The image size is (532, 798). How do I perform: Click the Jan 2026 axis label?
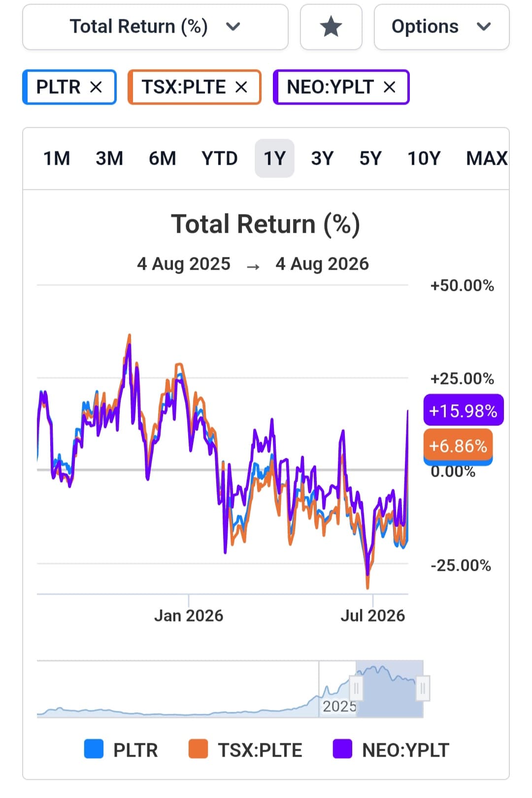189,616
